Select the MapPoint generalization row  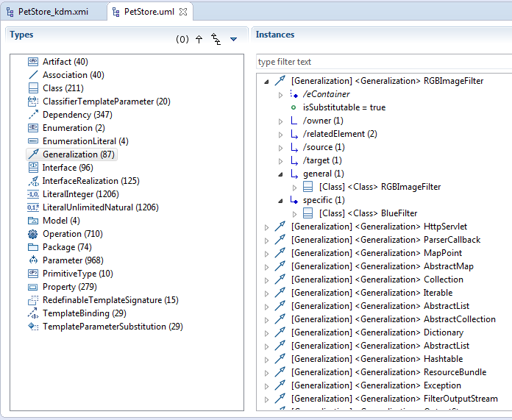pos(377,253)
